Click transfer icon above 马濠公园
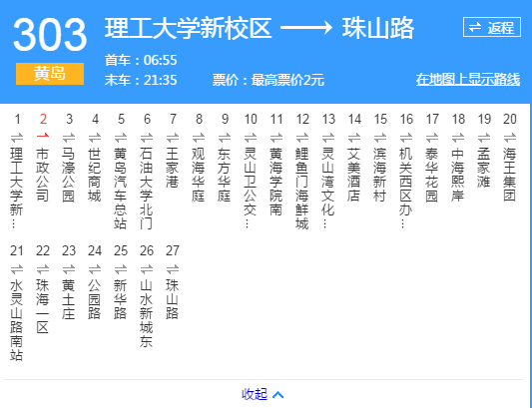Image resolution: width=532 pixels, height=408 pixels. coord(69,138)
